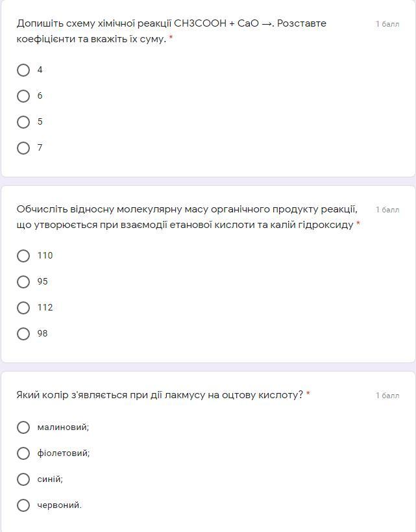Image resolution: width=416 pixels, height=532 pixels.
Task: Select фіолетовий as the litmus color
Action: pos(23,453)
